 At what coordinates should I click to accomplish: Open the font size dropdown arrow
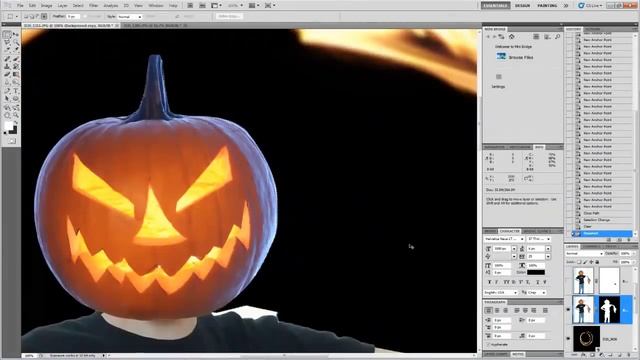pos(514,249)
